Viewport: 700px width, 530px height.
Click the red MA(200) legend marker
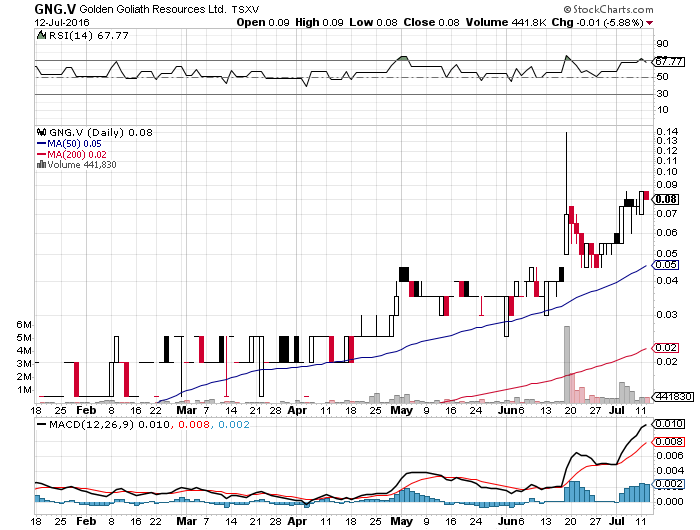(40, 154)
